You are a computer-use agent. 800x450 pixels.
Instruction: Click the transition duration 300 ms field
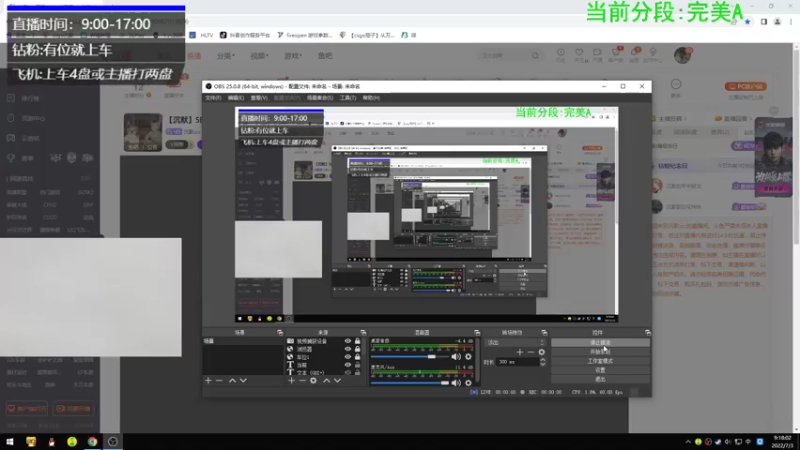pos(516,362)
